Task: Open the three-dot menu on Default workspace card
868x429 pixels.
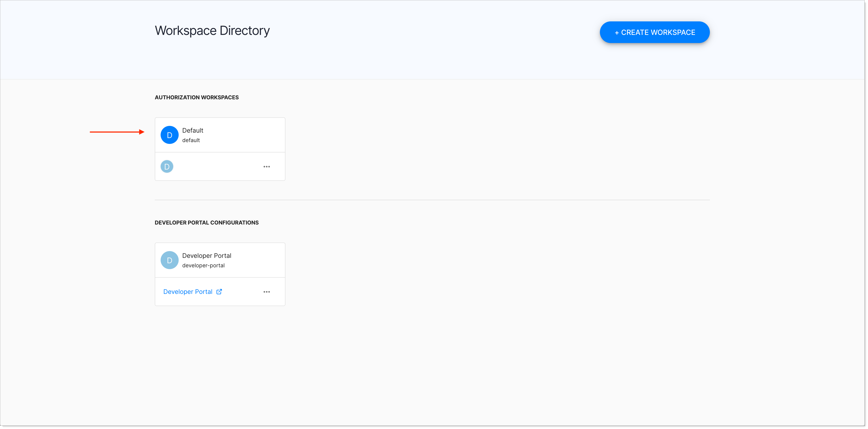Action: click(267, 167)
